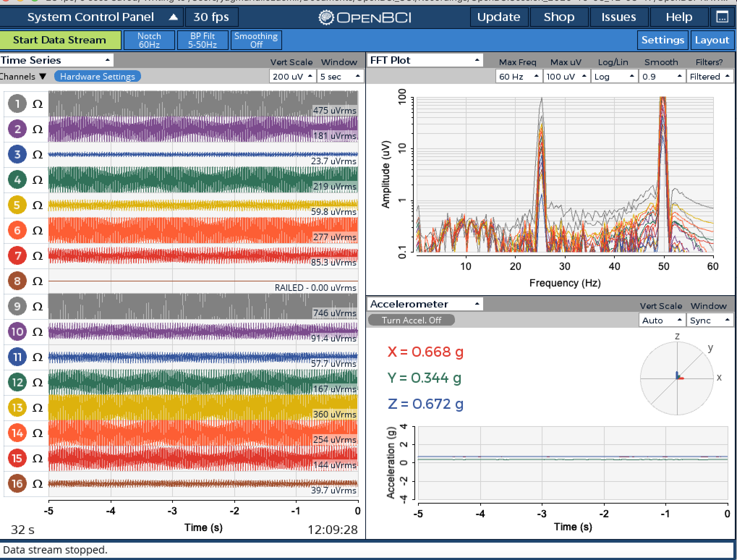Click the impedance ohm icon for channel 3

pos(38,154)
